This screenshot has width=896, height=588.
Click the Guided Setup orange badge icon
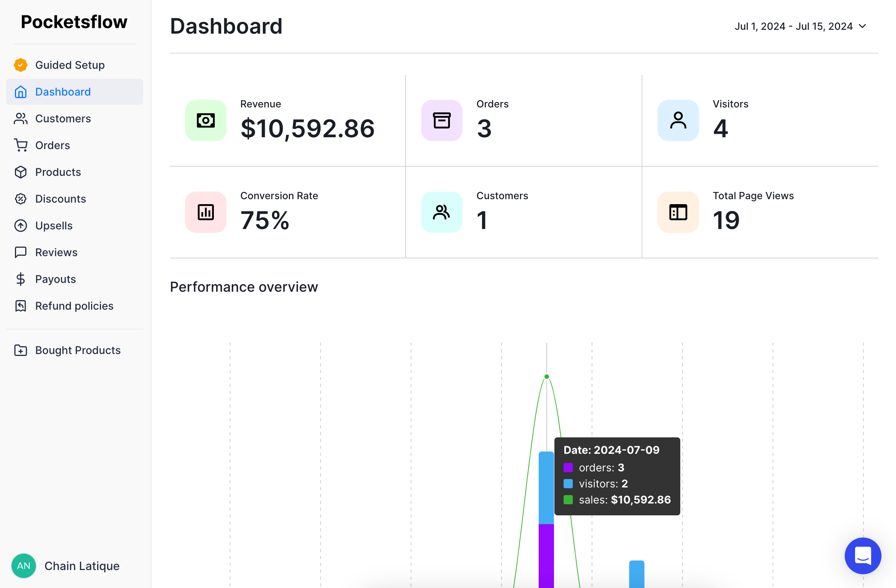21,65
